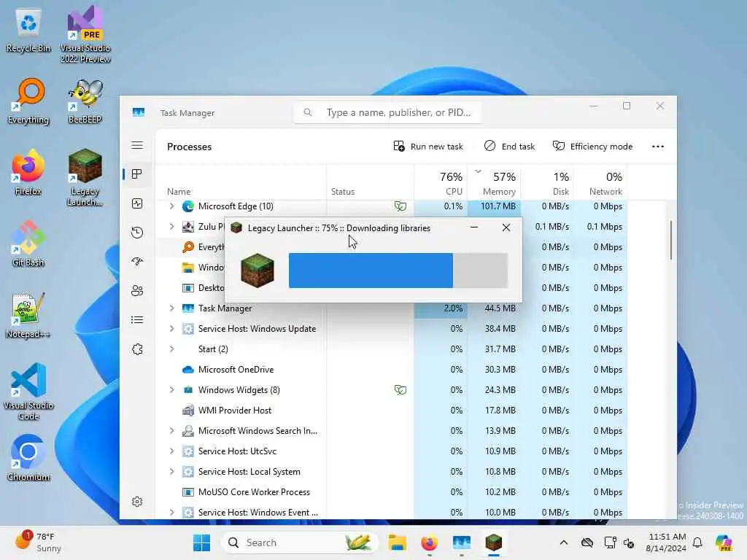Open File Explorer from the taskbar
This screenshot has height=560, width=747.
[x=397, y=542]
